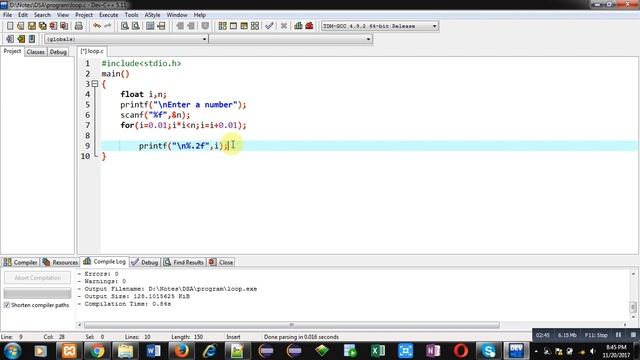Screen dimensions: 640x360
Task: Collapse the code fold at line 3
Action: [x=95, y=84]
